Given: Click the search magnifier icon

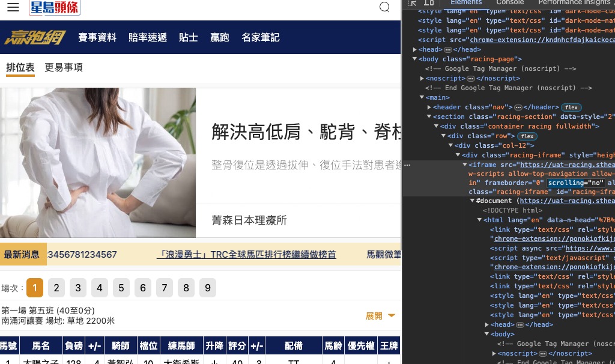Looking at the screenshot, I should [384, 7].
